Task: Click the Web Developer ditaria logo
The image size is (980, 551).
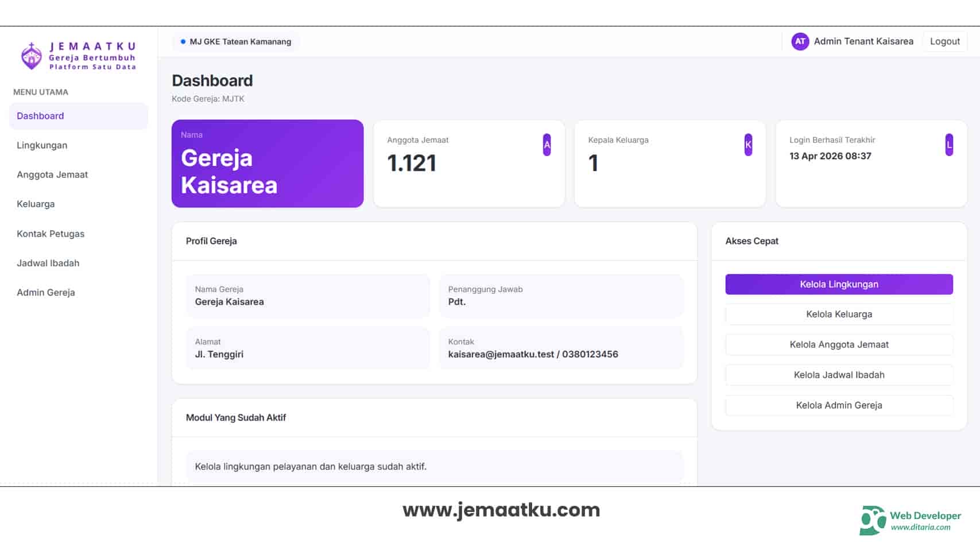Action: point(873,520)
